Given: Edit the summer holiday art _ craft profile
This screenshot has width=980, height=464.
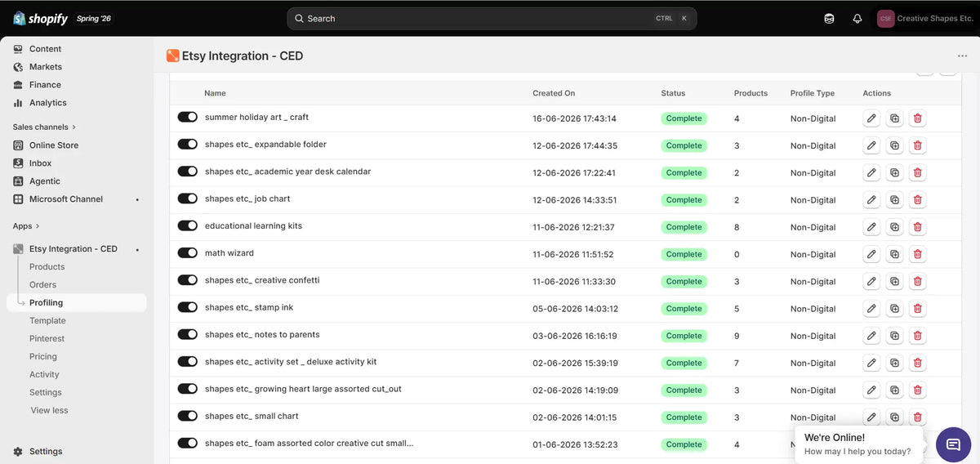Looking at the screenshot, I should (871, 118).
